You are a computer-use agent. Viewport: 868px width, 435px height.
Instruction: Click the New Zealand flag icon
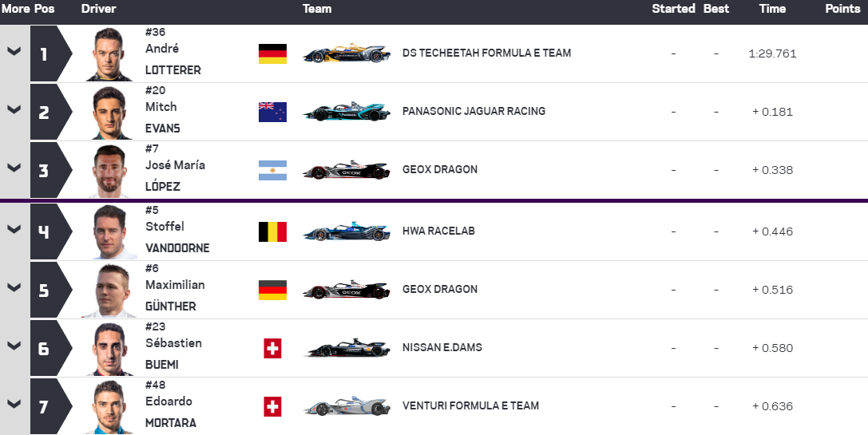tap(272, 112)
